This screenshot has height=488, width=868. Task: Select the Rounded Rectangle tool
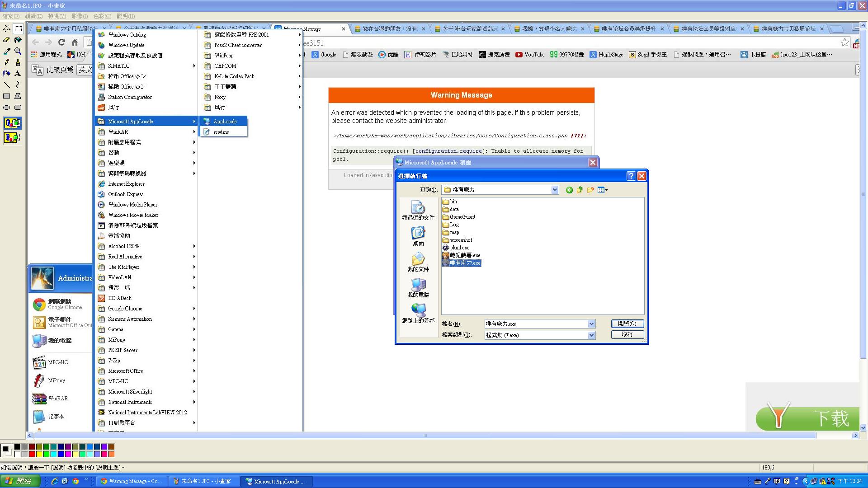tap(18, 108)
